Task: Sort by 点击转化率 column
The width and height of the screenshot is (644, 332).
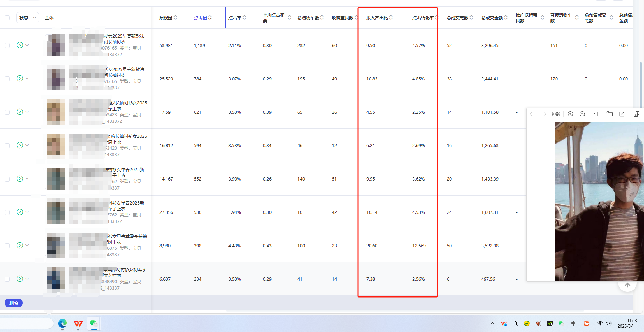Action: (x=436, y=18)
